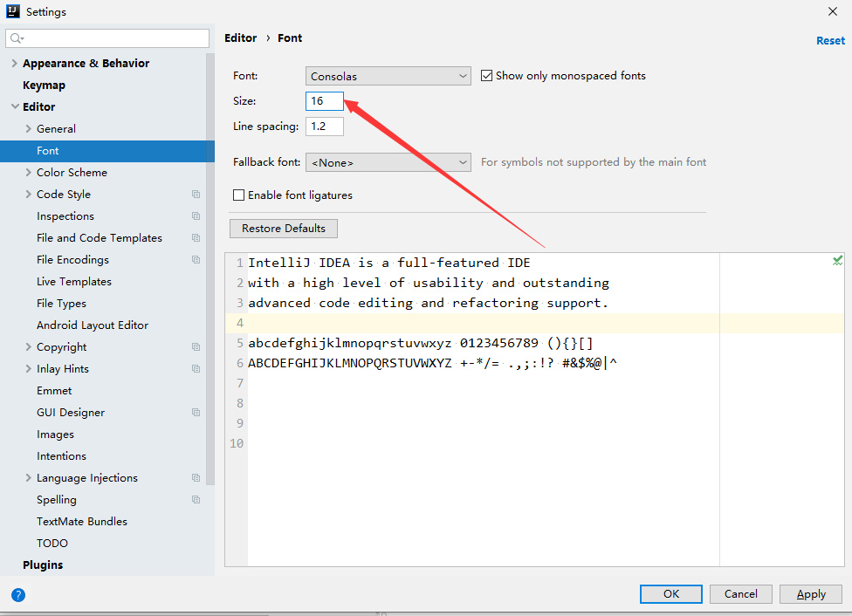The height and width of the screenshot is (616, 852).
Task: Expand Appearance & Behavior with its arrow
Action: 15,63
